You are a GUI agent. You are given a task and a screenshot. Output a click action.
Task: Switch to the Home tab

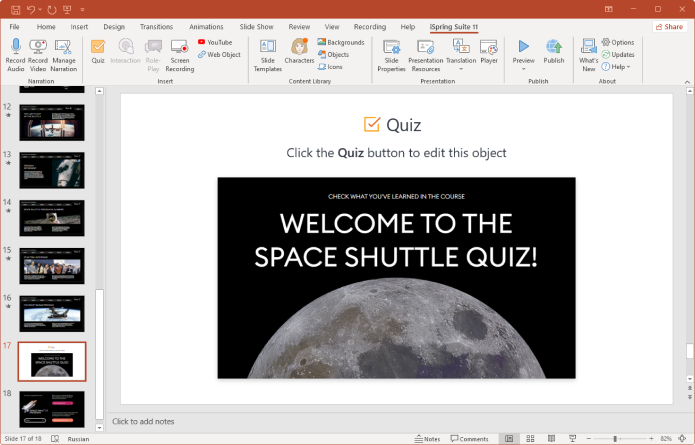(46, 27)
